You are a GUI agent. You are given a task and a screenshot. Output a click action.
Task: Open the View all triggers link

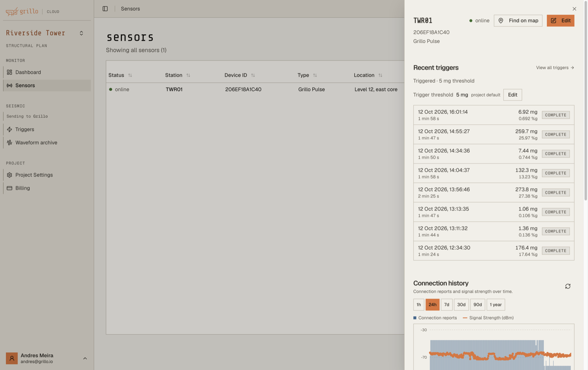pyautogui.click(x=555, y=68)
